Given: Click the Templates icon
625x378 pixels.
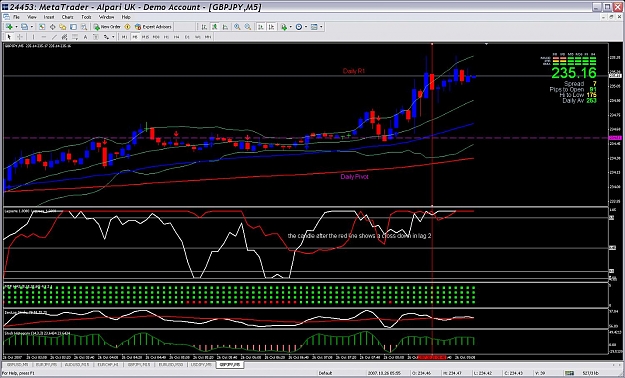Looking at the screenshot, I should tap(314, 27).
